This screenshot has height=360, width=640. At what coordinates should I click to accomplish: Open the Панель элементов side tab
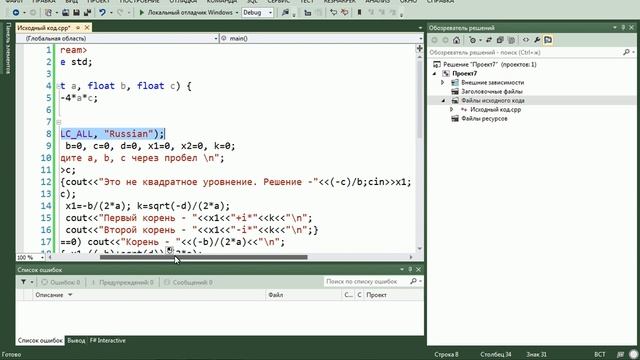pyautogui.click(x=8, y=48)
